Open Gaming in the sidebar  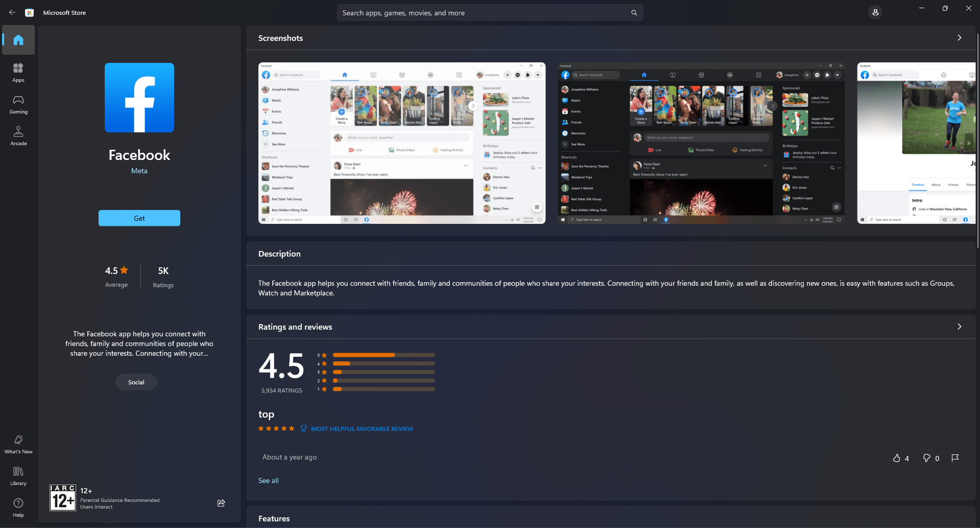(18, 104)
